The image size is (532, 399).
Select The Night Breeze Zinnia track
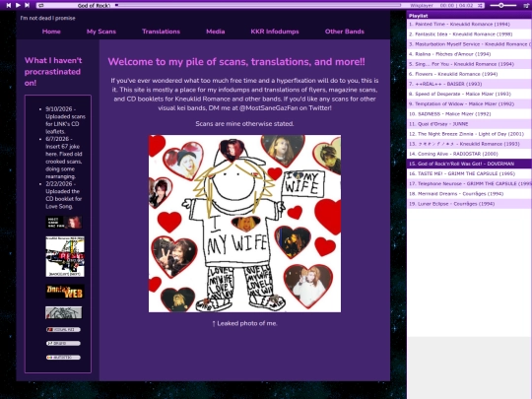[x=469, y=134]
